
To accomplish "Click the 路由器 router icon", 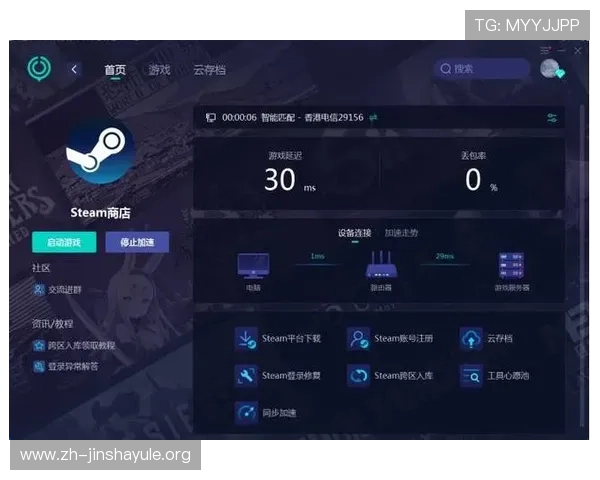I will 381,265.
